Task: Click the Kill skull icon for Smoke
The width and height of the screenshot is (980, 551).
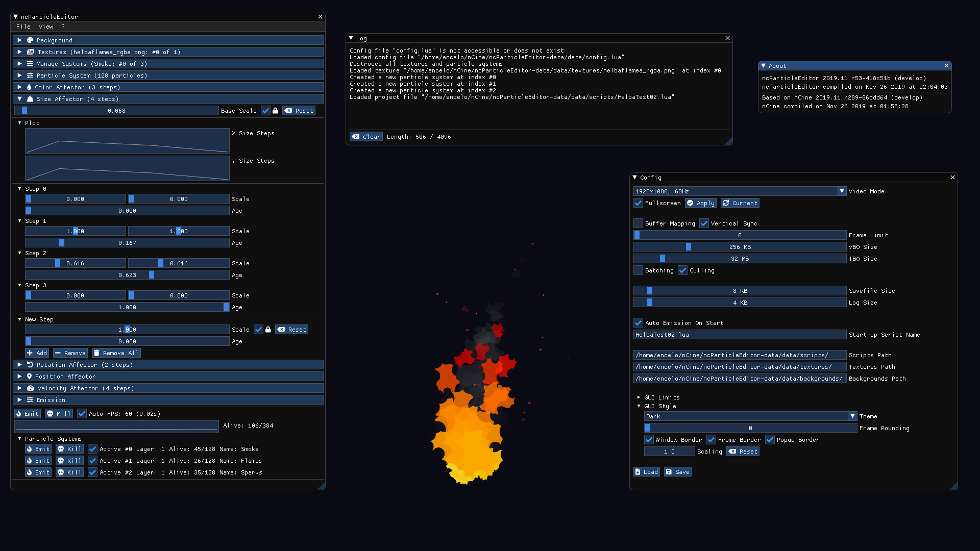Action: pyautogui.click(x=61, y=449)
